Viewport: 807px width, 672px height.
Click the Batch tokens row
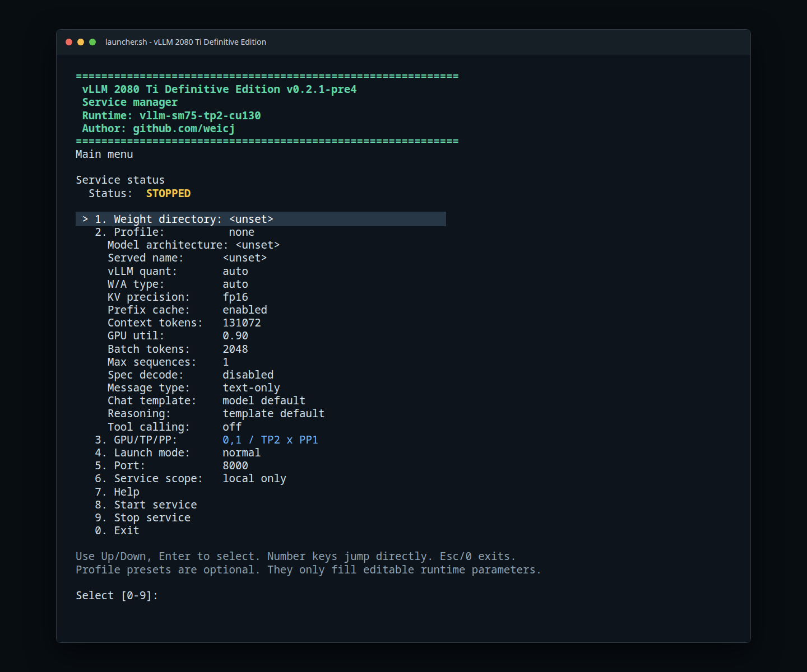[x=178, y=349]
